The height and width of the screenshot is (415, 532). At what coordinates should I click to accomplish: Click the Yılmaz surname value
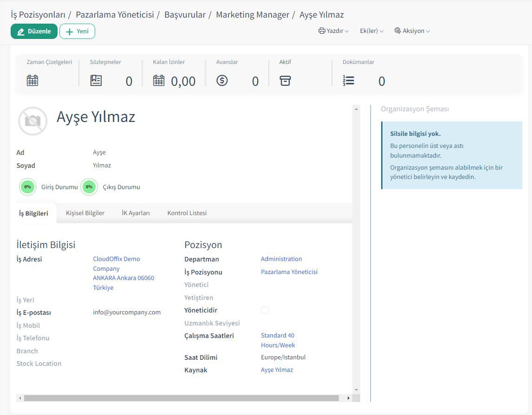[x=102, y=166]
